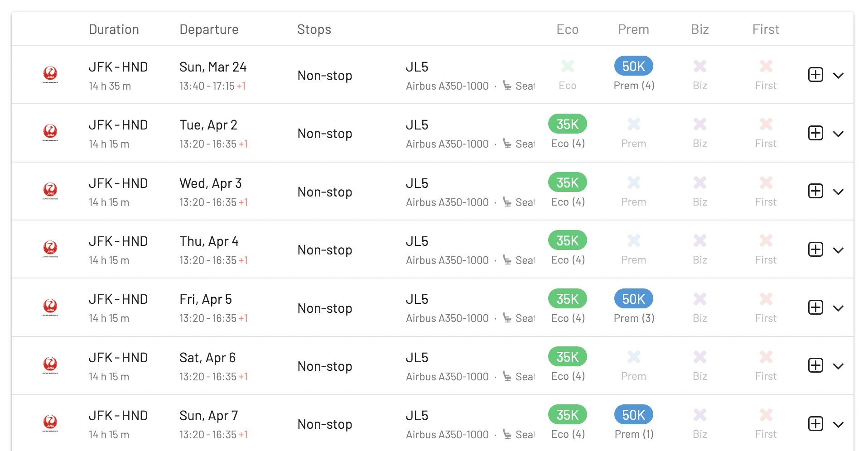Click the plus icon for Sun, Mar 24 flight
This screenshot has width=868, height=451.
click(815, 75)
